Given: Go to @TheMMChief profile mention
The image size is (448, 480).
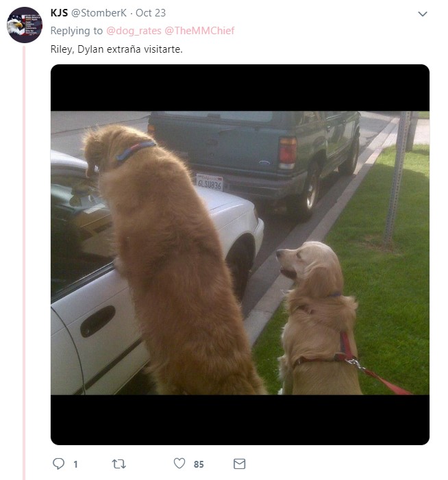Looking at the screenshot, I should coord(199,31).
